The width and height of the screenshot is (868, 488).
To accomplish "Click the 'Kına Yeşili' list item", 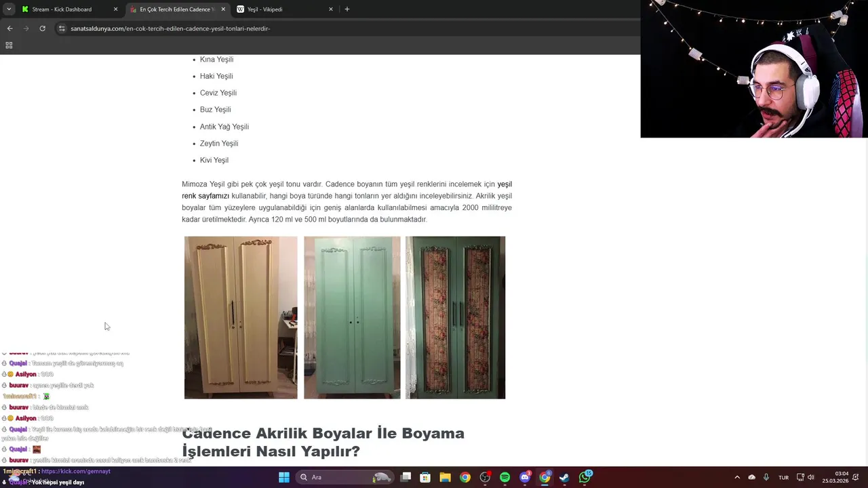I will [216, 60].
